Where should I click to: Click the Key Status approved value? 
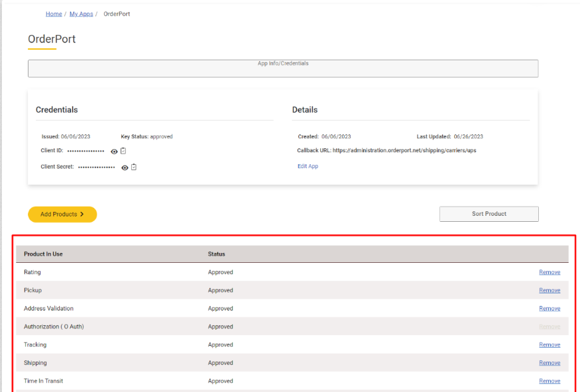pyautogui.click(x=161, y=136)
